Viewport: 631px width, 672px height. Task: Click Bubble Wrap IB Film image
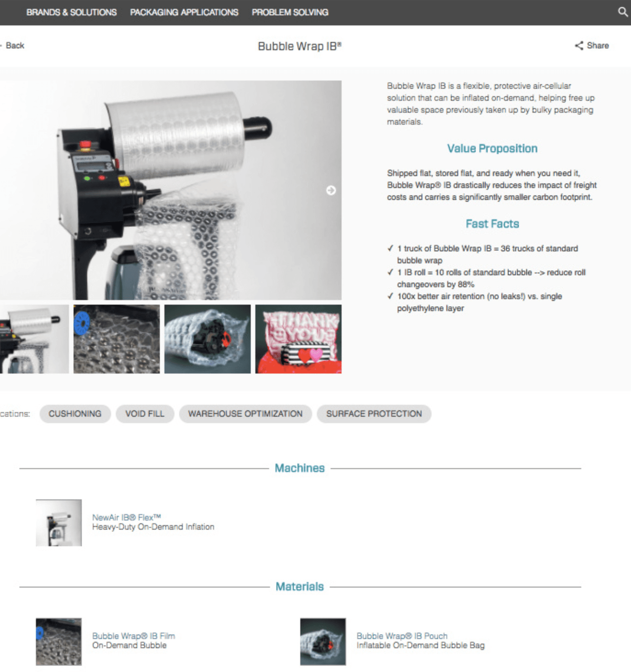pos(59,642)
